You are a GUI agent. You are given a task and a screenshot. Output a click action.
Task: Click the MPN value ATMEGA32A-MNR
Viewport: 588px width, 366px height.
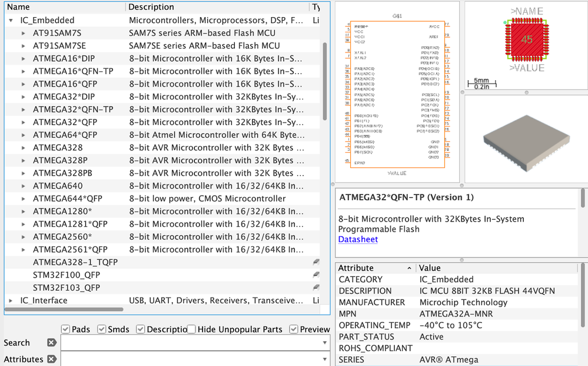[x=456, y=314]
